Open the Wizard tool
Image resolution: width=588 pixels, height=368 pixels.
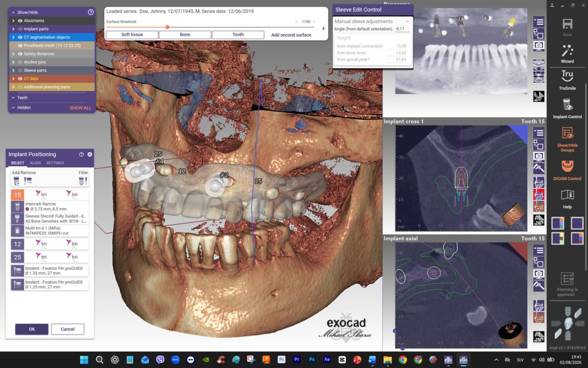[x=567, y=53]
